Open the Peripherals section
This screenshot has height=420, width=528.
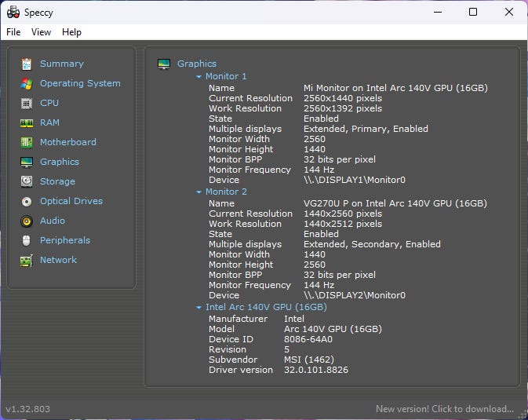coord(65,240)
